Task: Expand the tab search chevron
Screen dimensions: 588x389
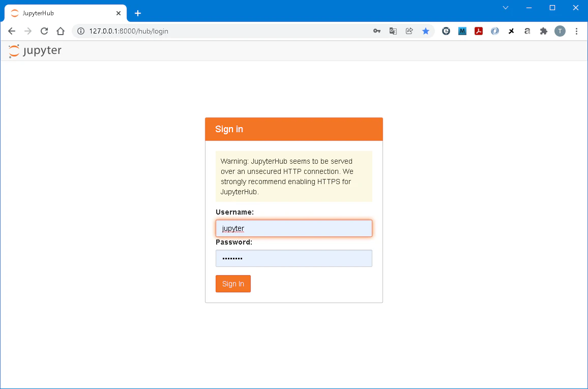Action: [x=506, y=8]
